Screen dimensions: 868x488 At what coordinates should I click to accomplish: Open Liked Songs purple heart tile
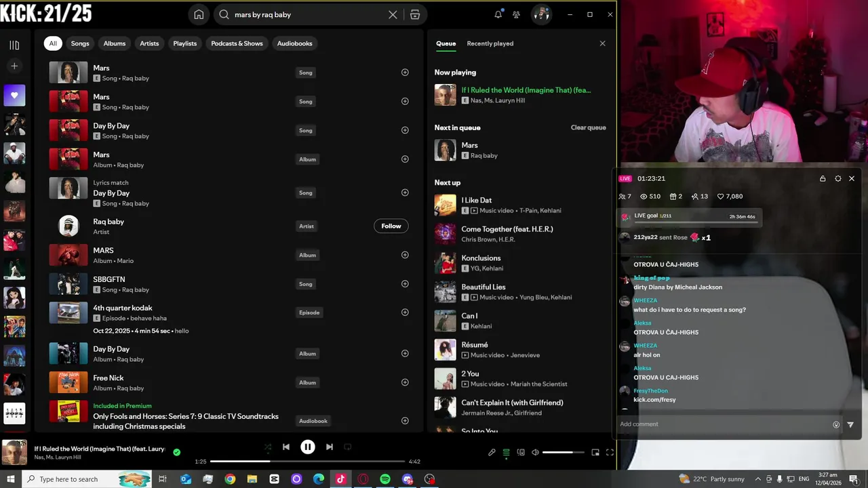pos(14,96)
